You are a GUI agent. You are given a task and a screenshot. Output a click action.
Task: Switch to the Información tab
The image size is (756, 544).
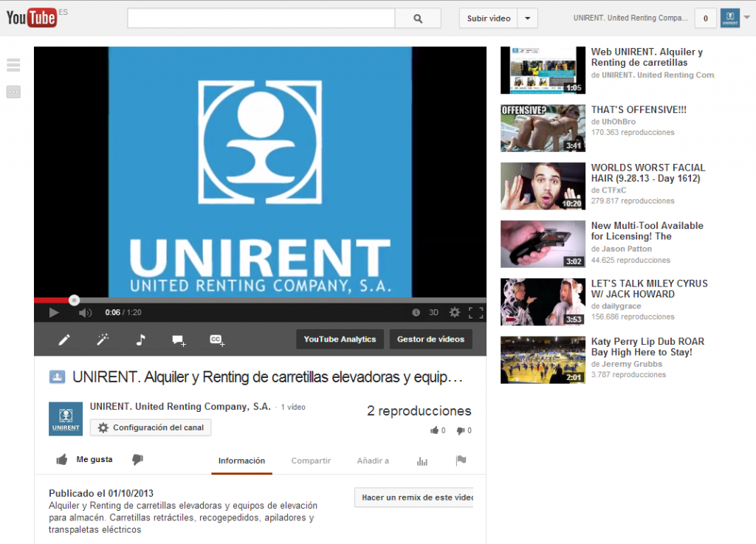[241, 461]
